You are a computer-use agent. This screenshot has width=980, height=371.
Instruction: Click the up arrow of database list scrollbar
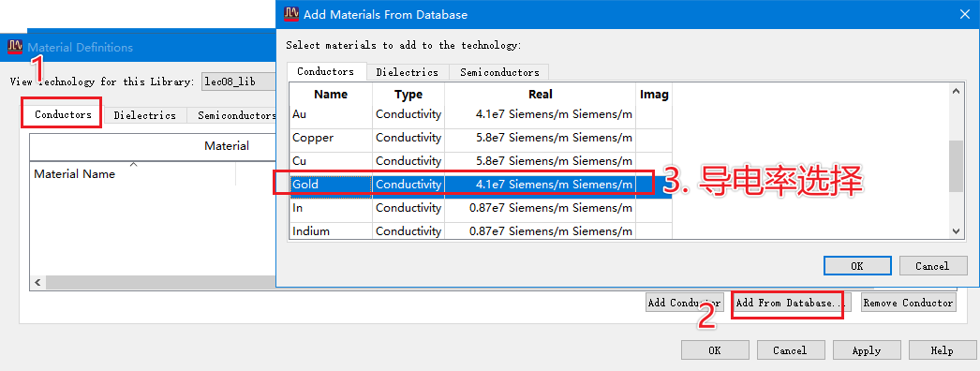(956, 92)
